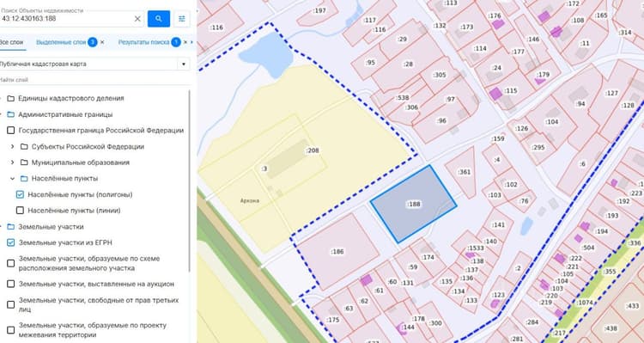
Task: Clear the search field with X icon
Action: pyautogui.click(x=137, y=19)
